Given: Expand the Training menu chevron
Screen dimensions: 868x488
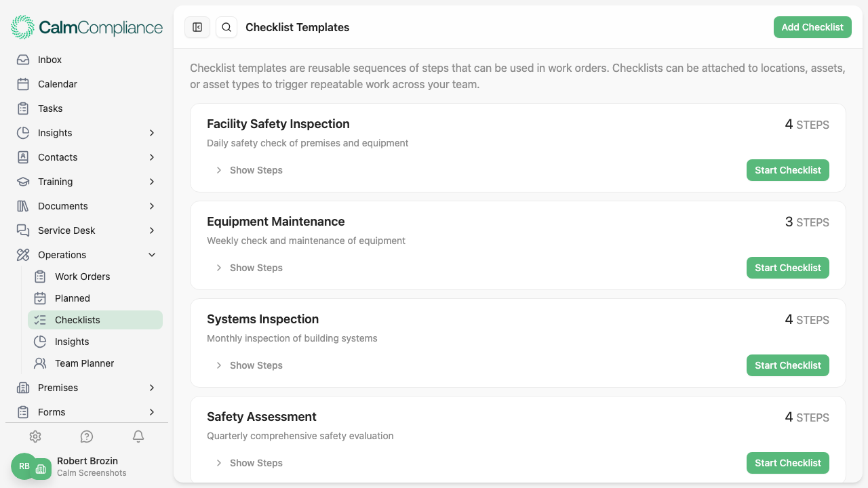Looking at the screenshot, I should [x=152, y=182].
